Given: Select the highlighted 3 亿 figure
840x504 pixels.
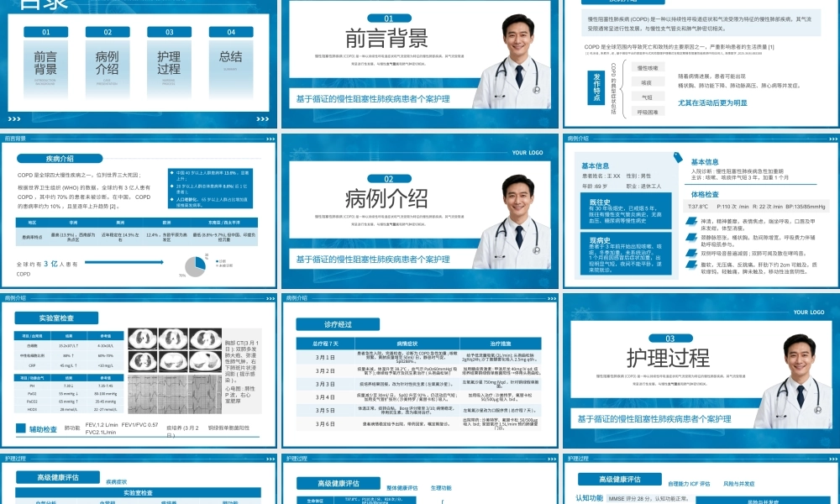Looking at the screenshot, I should (51, 264).
